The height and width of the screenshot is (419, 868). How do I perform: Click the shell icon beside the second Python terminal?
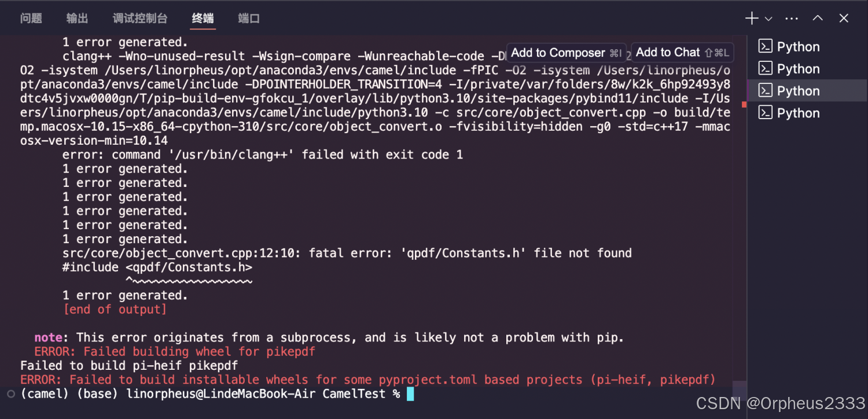(x=765, y=68)
